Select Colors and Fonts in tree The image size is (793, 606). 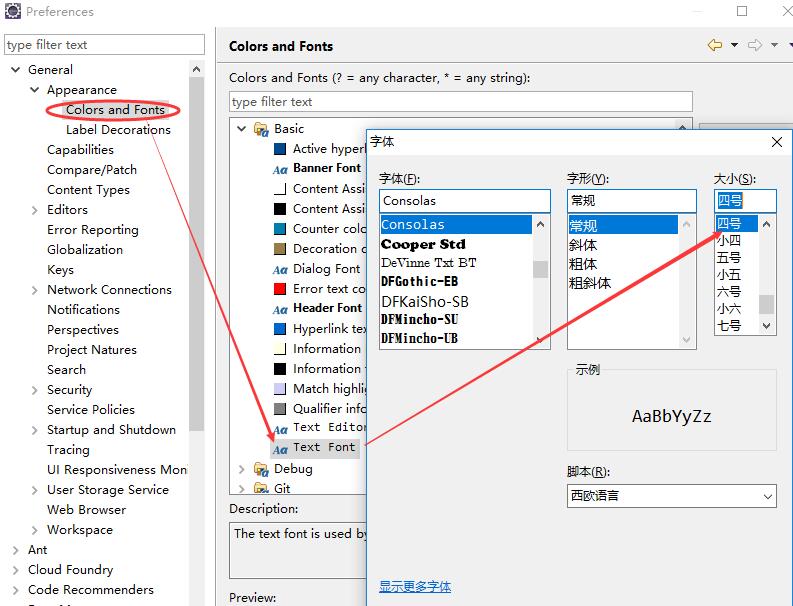tap(115, 110)
